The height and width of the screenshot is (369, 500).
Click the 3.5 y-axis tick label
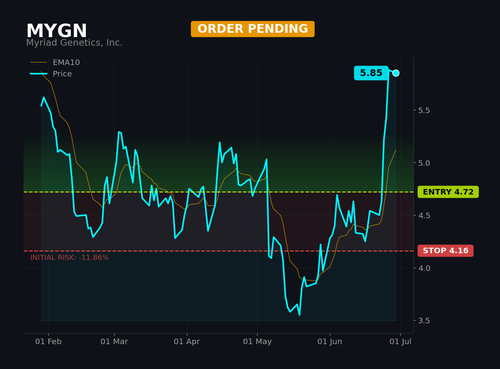tap(424, 321)
